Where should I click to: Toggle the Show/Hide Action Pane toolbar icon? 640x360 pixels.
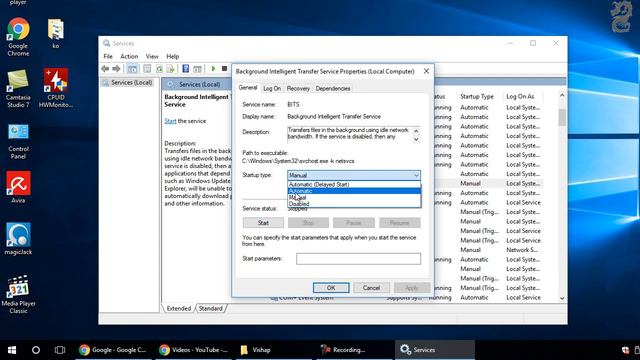[197, 69]
